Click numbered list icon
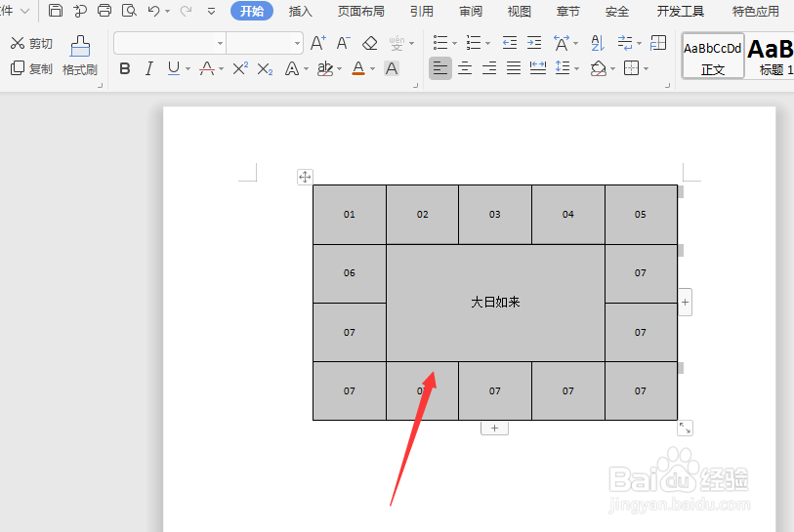The width and height of the screenshot is (794, 532). coord(474,43)
